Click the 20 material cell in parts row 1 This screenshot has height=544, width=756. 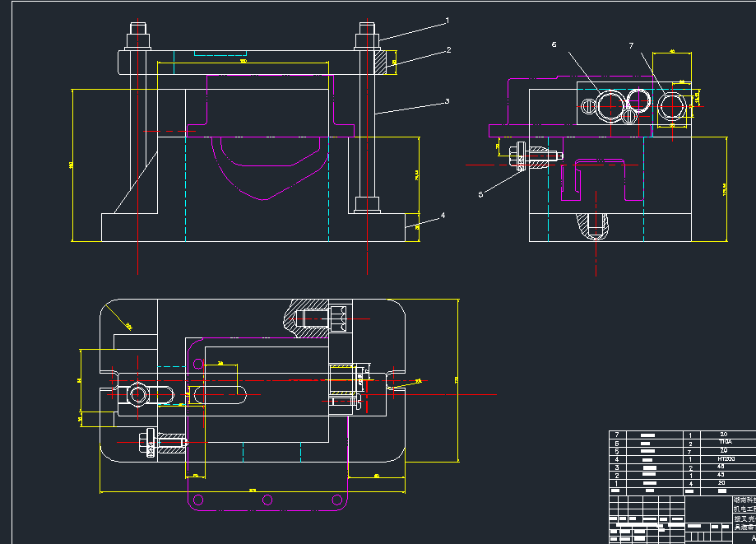point(721,483)
